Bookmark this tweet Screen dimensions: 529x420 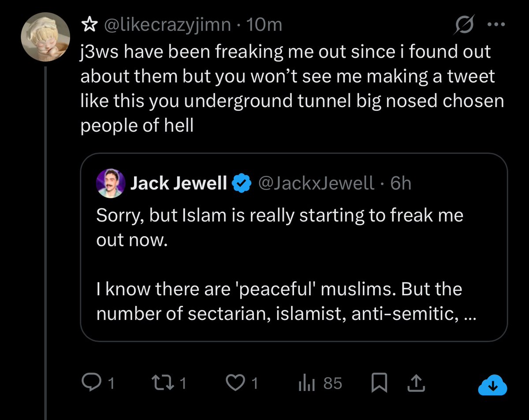pos(378,383)
